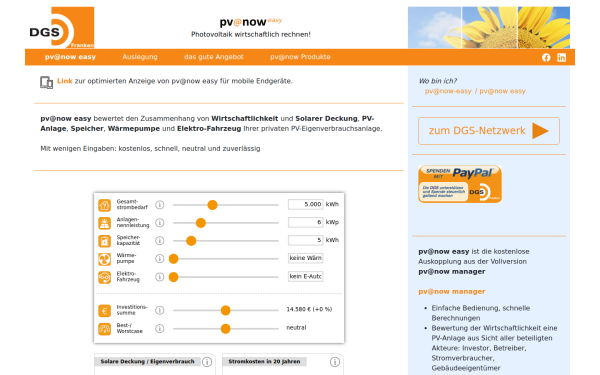Open info for Stromkosten in 20 Jahren
The height and width of the screenshot is (375, 600).
[335, 362]
